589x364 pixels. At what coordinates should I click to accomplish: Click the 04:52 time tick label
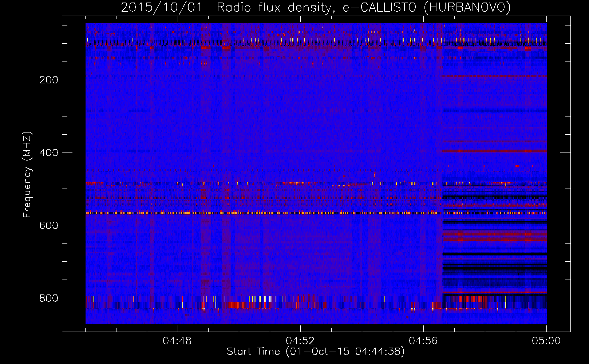300,341
